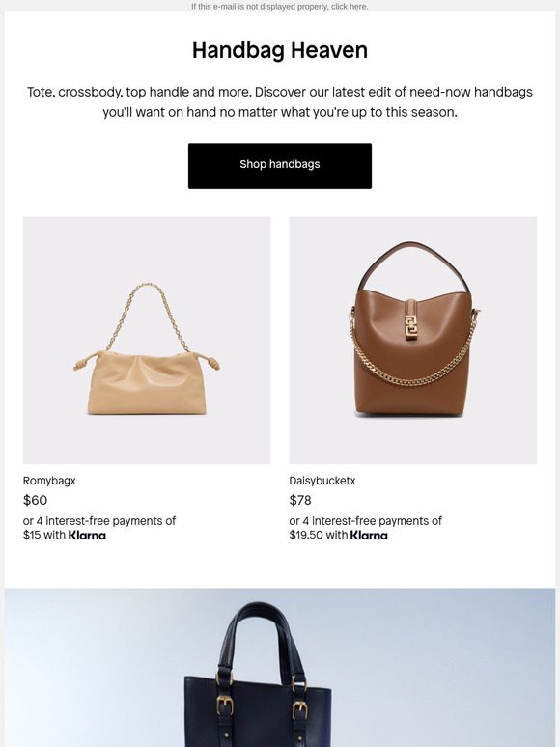Click the $60 price
This screenshot has width=560, height=747.
point(36,500)
